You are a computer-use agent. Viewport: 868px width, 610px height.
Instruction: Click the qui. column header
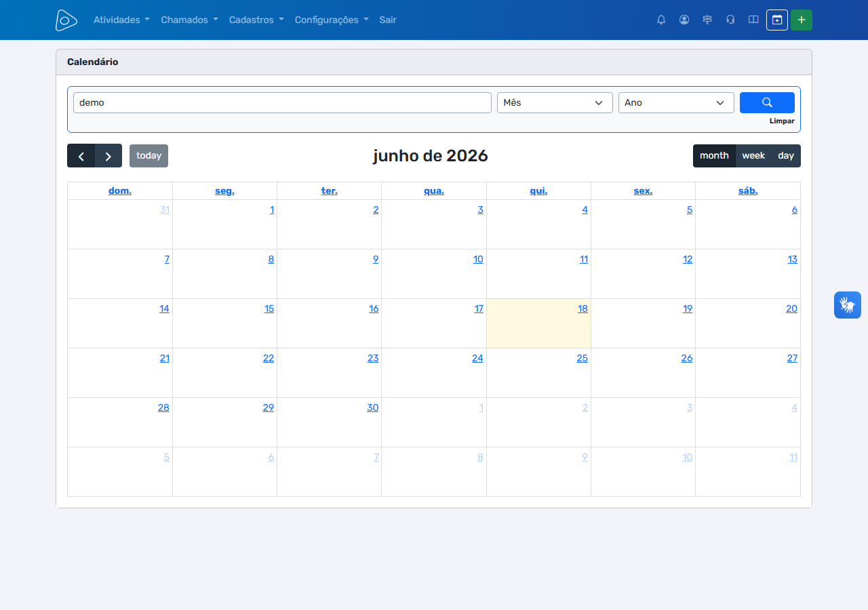coord(538,191)
